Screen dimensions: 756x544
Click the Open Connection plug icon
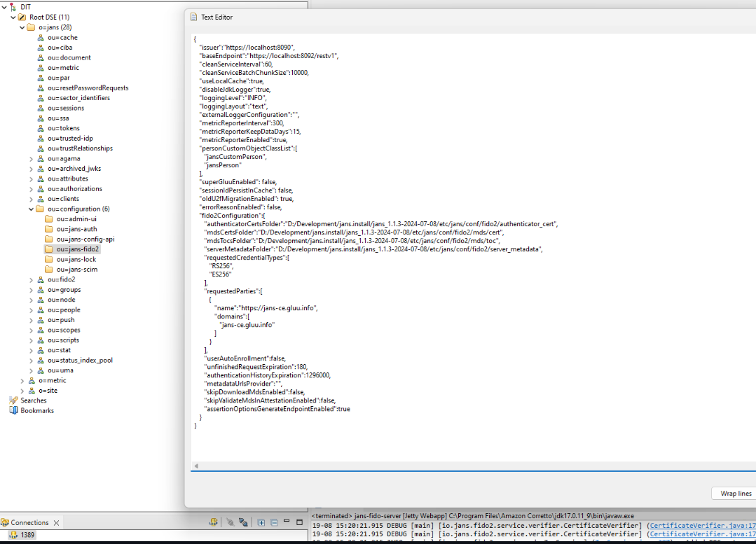229,522
